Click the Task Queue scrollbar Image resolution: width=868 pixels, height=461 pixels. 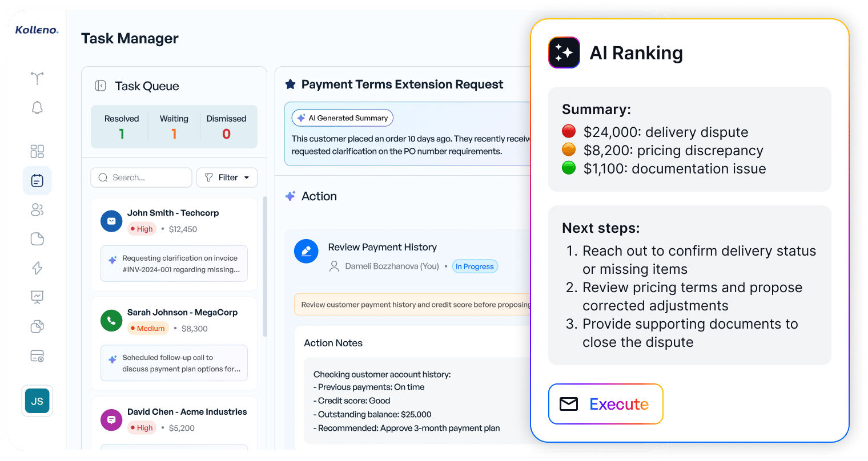(264, 266)
